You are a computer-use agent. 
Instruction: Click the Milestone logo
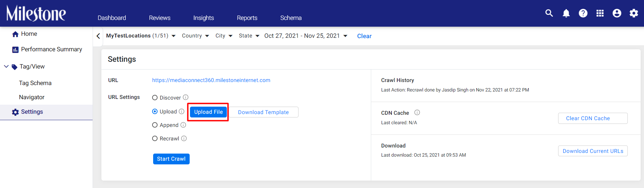click(36, 13)
